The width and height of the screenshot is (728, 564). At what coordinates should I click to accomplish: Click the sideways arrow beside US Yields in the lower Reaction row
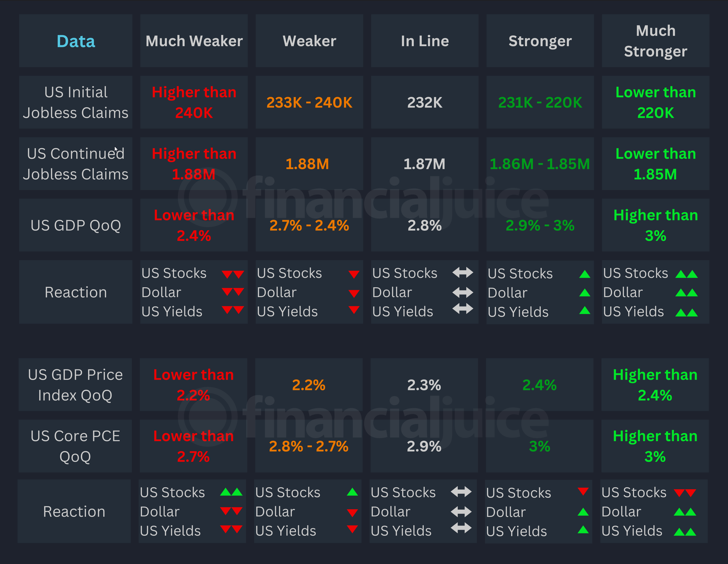(x=461, y=528)
